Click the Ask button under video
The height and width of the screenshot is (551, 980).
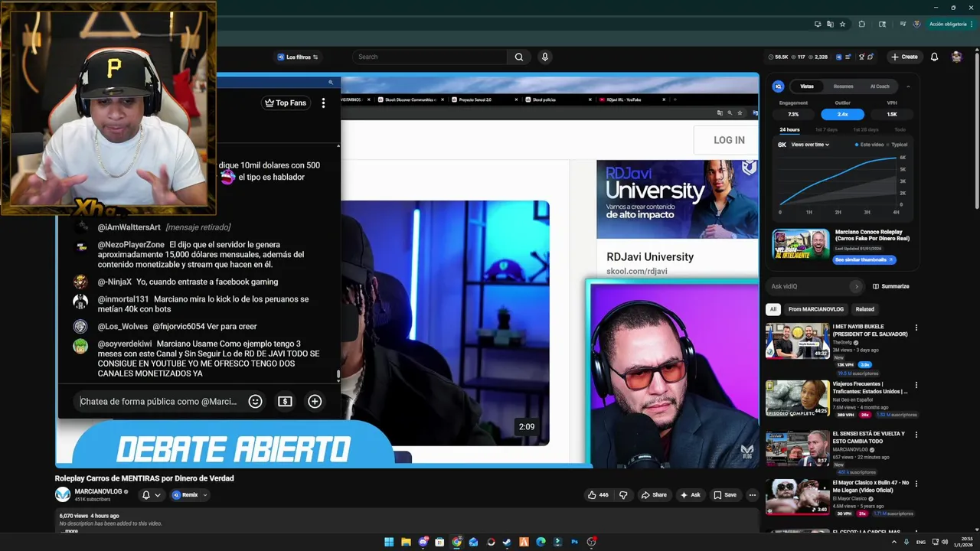click(x=690, y=495)
